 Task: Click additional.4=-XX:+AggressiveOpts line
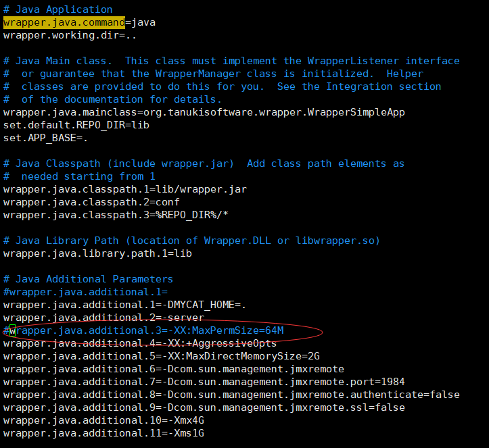[x=140, y=343]
